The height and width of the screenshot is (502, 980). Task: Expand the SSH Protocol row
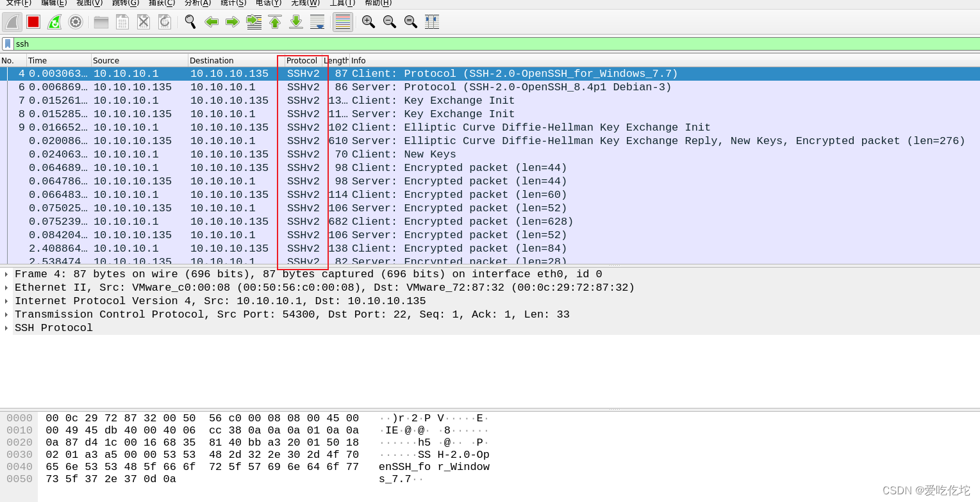[x=6, y=328]
